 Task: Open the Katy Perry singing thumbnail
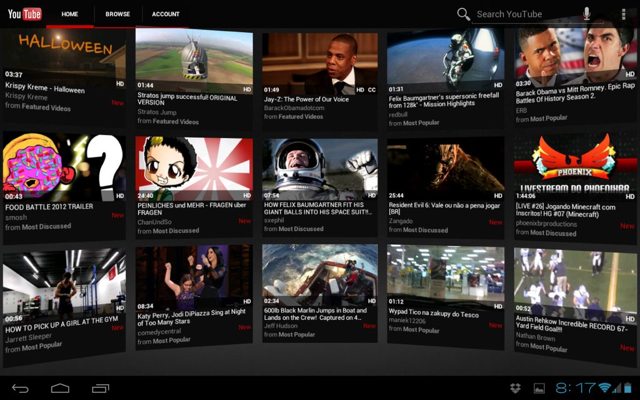click(194, 277)
